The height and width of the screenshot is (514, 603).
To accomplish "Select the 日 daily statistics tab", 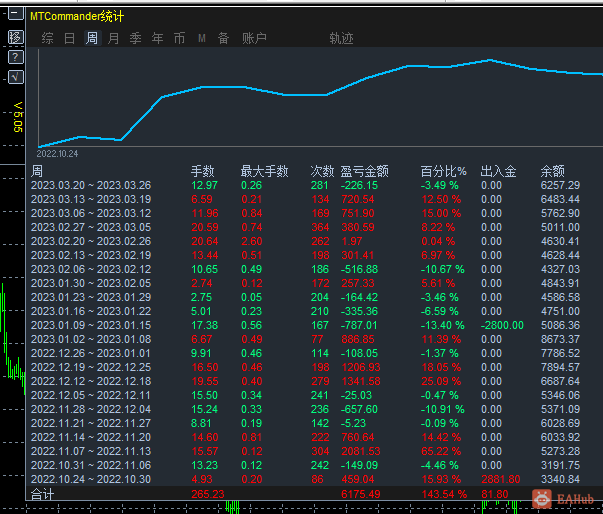I will (x=69, y=38).
